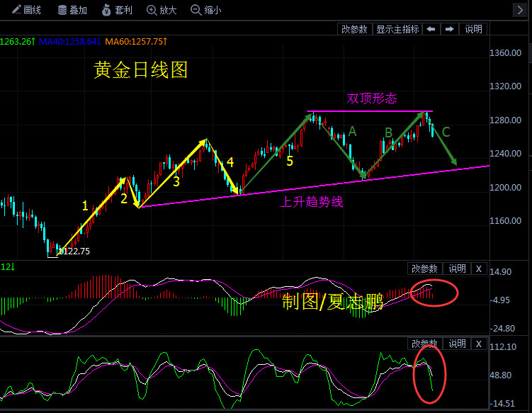Screen dimensions: 532x413
Task: Open 说明 for the main chart
Action: [473, 29]
